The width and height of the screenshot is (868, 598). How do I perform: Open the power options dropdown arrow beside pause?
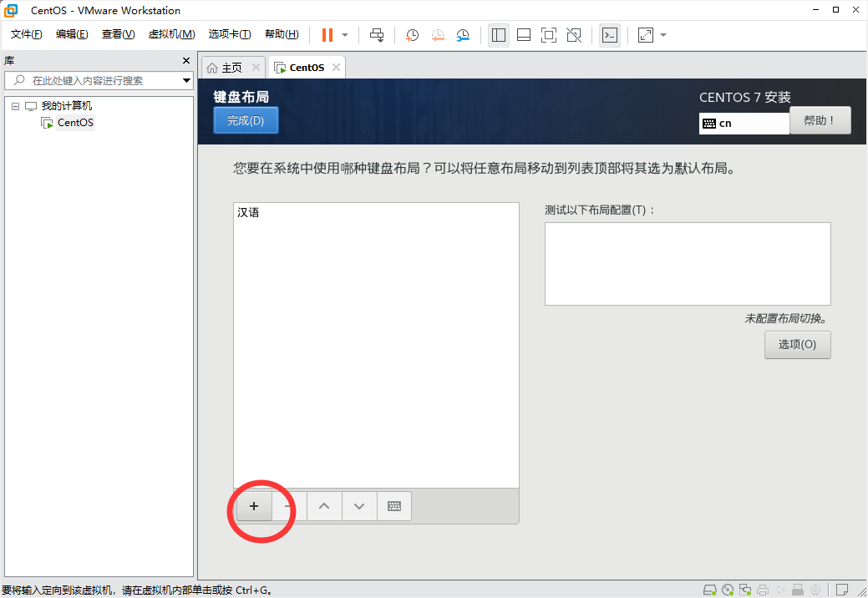click(345, 35)
